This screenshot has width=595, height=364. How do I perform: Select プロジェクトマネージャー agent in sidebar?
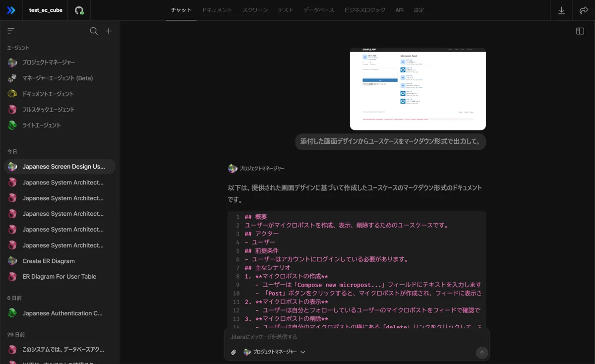[59, 62]
